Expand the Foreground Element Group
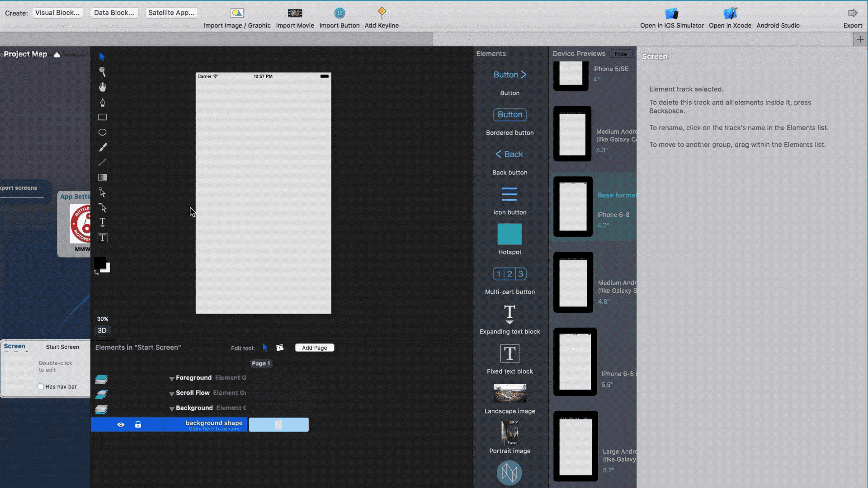Screen dimensions: 868x488 pyautogui.click(x=171, y=378)
